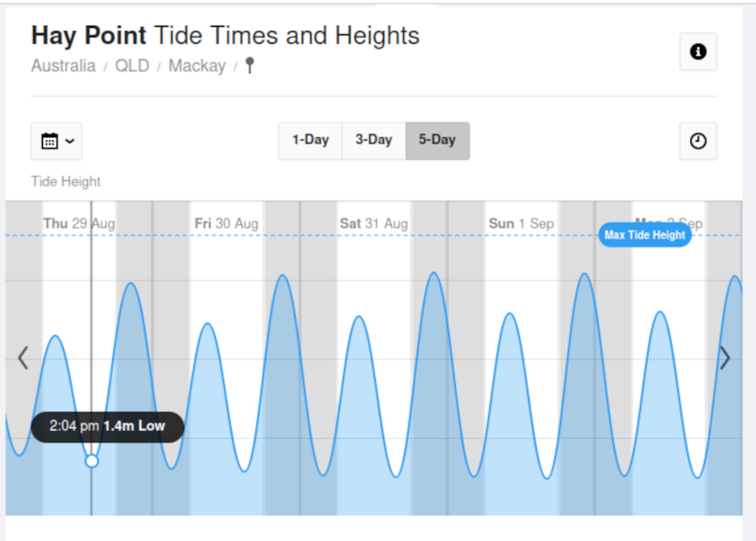Open the calendar date picker dropdown
The image size is (756, 541).
(57, 141)
